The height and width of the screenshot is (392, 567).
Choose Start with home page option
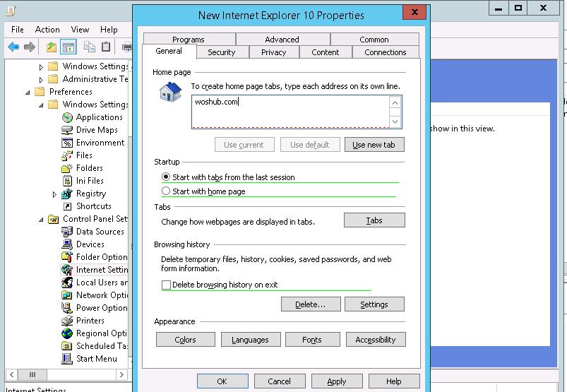166,191
